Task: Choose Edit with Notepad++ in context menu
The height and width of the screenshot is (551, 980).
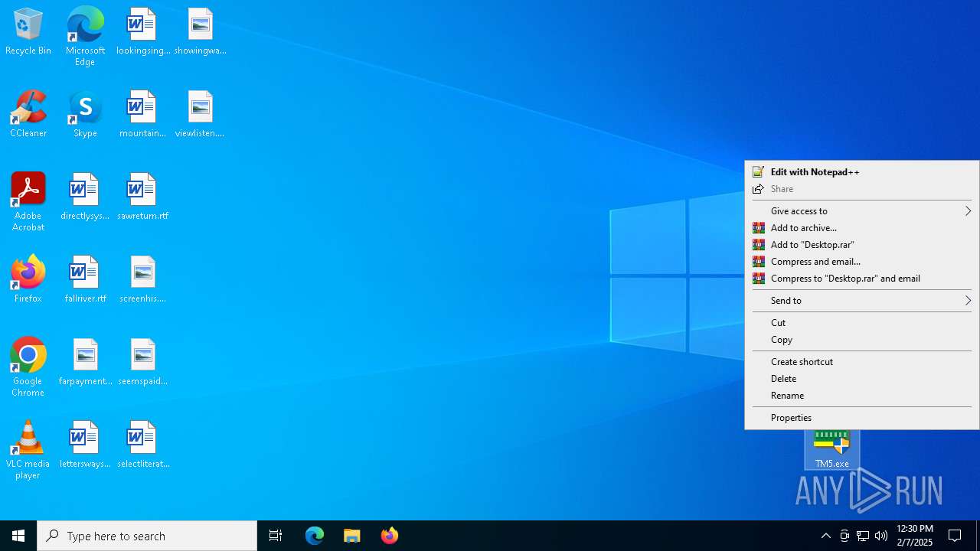Action: [862, 172]
